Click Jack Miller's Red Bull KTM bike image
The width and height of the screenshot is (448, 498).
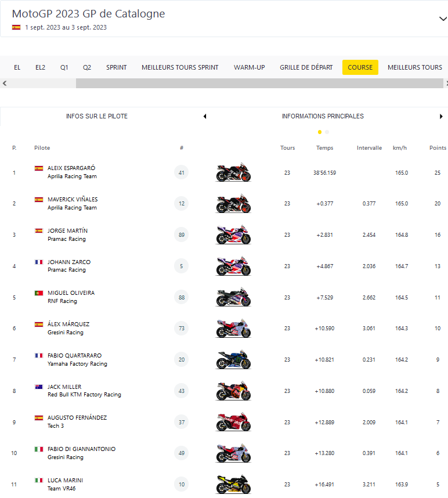(x=234, y=391)
